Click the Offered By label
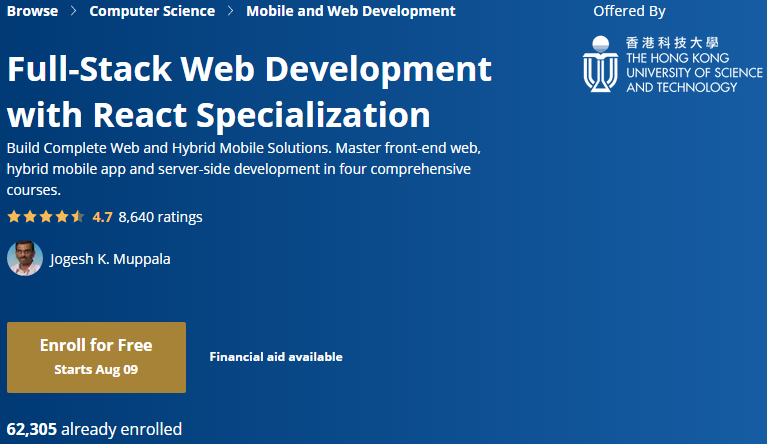The width and height of the screenshot is (767, 444). (x=629, y=11)
